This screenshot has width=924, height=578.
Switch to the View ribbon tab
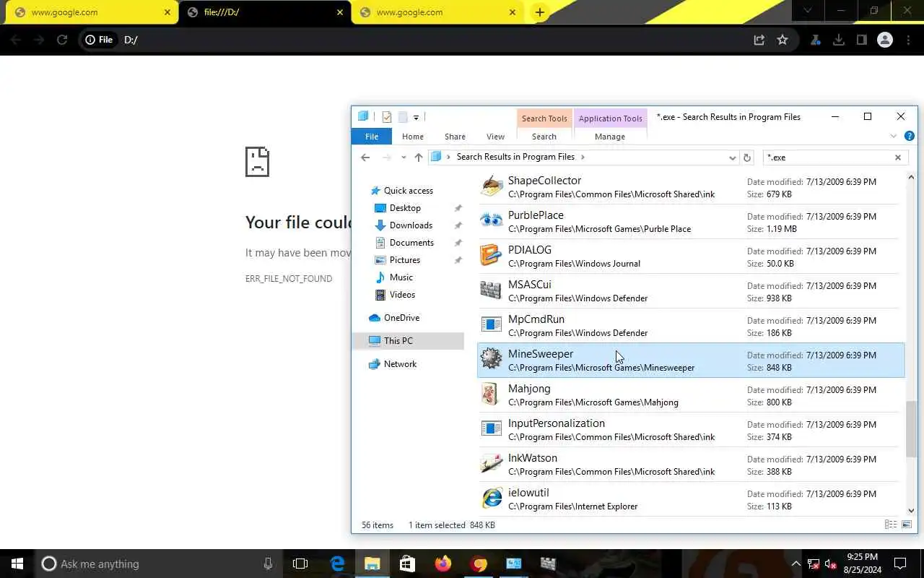495,137
